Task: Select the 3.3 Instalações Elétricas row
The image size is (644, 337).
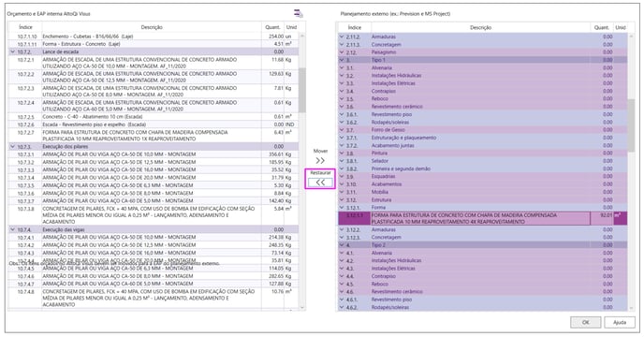Action: tap(483, 83)
